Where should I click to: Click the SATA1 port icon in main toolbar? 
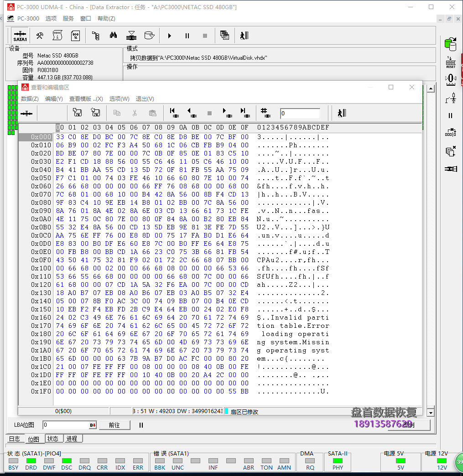20,36
